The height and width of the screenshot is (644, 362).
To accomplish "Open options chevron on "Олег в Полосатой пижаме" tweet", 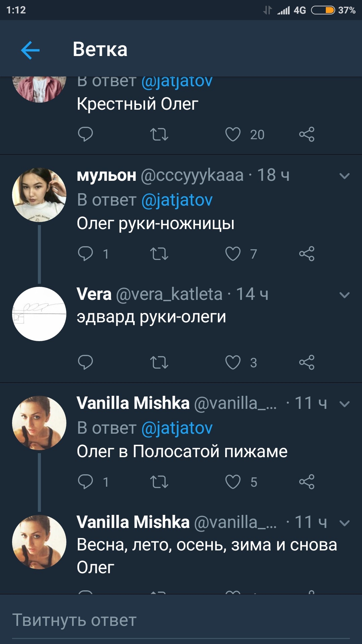I will coord(345,404).
